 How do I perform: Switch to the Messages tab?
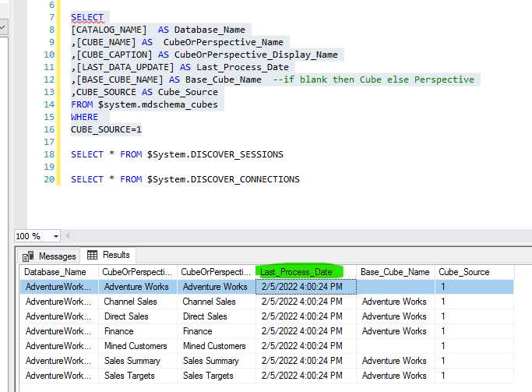50,256
